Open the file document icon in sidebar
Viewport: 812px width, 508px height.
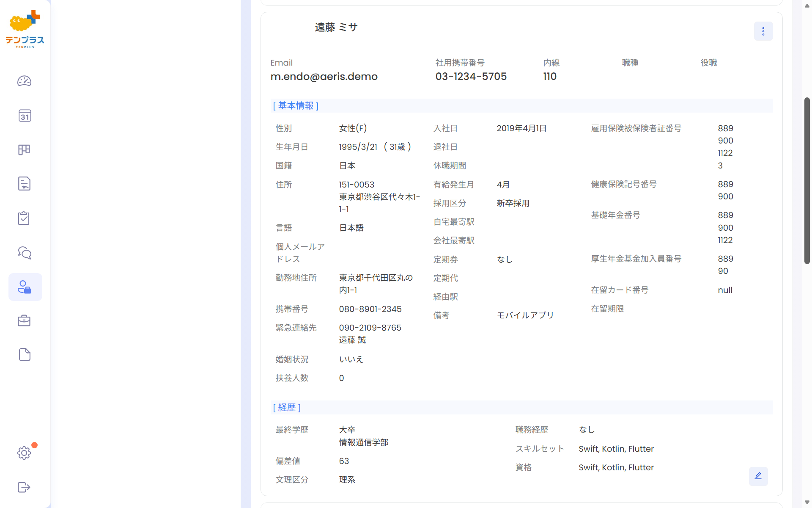tap(25, 355)
